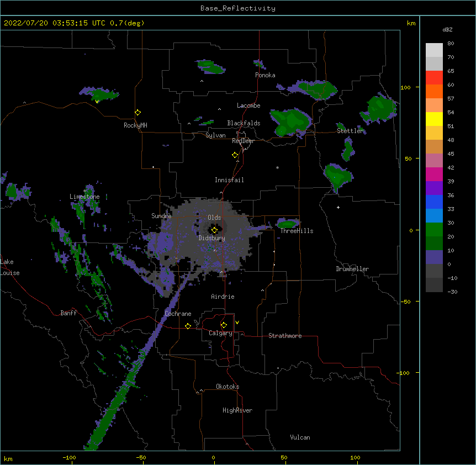Click the 0 km tick on bottom axis
The image size is (476, 465).
coord(213,458)
